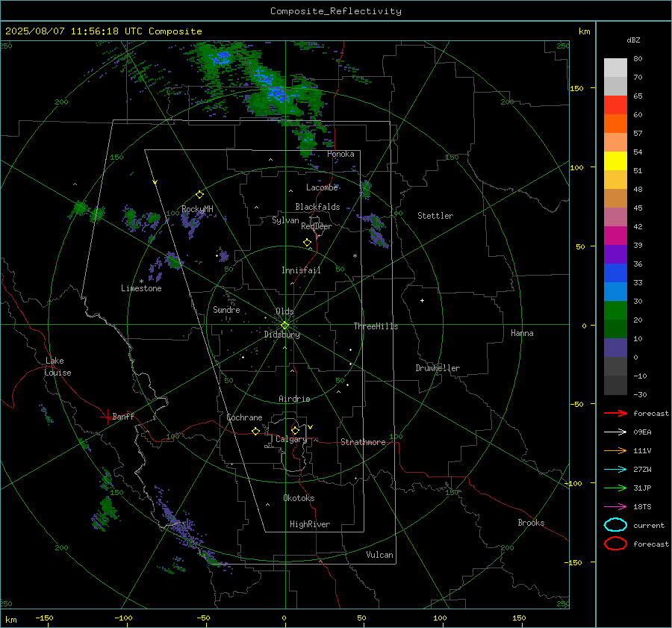The width and height of the screenshot is (672, 628).
Task: Click the red 60 dBZ color swatch
Action: [615, 105]
